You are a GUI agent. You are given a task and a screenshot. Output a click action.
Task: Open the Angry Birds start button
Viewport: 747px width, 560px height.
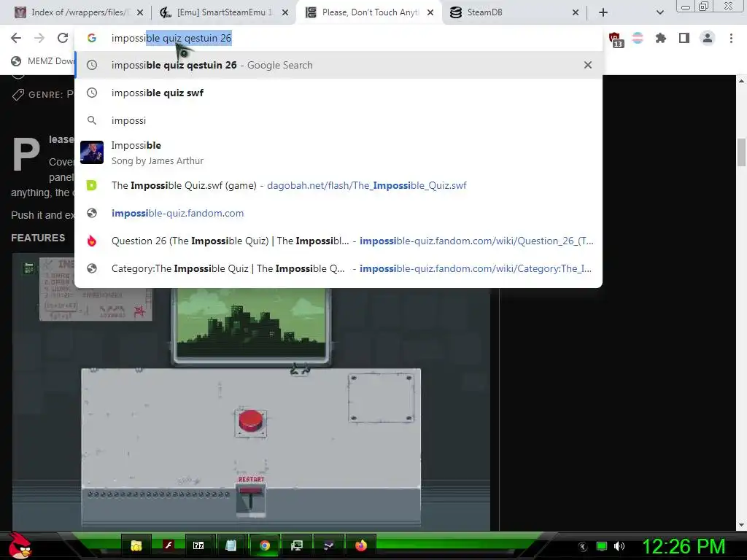(x=19, y=545)
